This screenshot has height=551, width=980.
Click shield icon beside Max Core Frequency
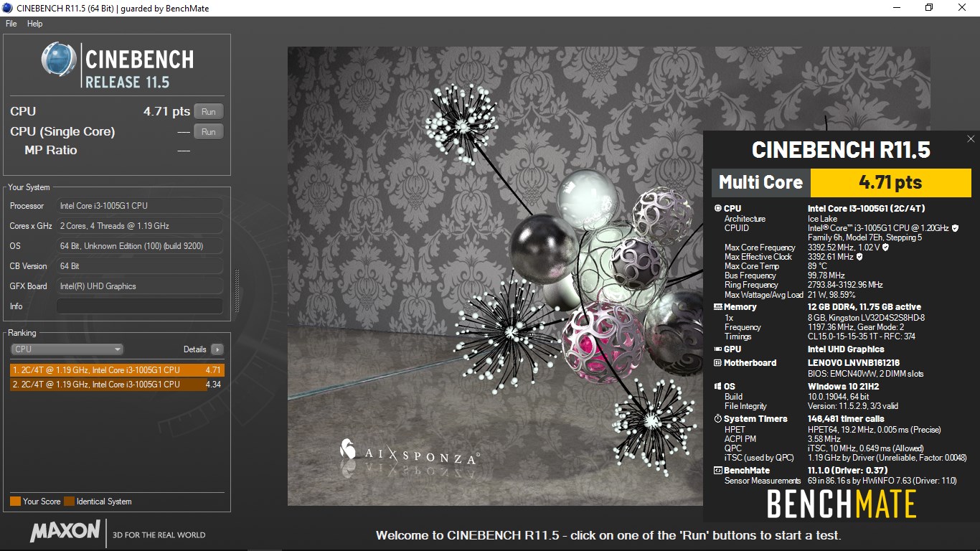(x=885, y=248)
